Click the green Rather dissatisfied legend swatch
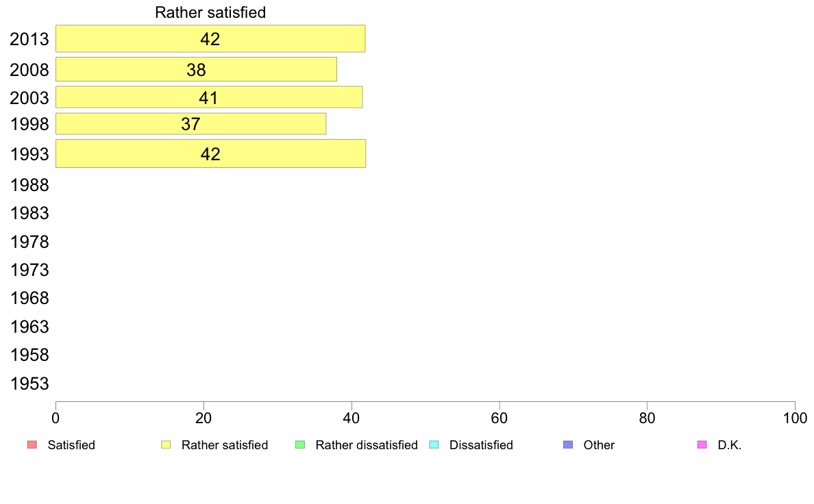 pos(300,445)
